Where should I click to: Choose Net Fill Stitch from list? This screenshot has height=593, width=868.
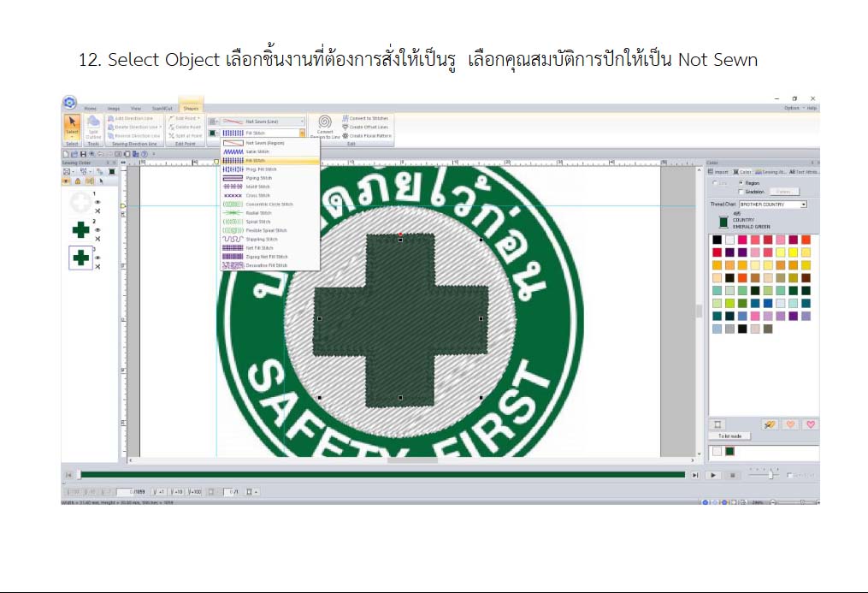[270, 248]
